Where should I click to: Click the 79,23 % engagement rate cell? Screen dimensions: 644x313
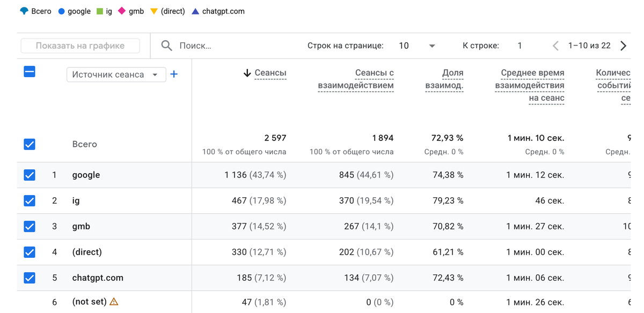448,200
